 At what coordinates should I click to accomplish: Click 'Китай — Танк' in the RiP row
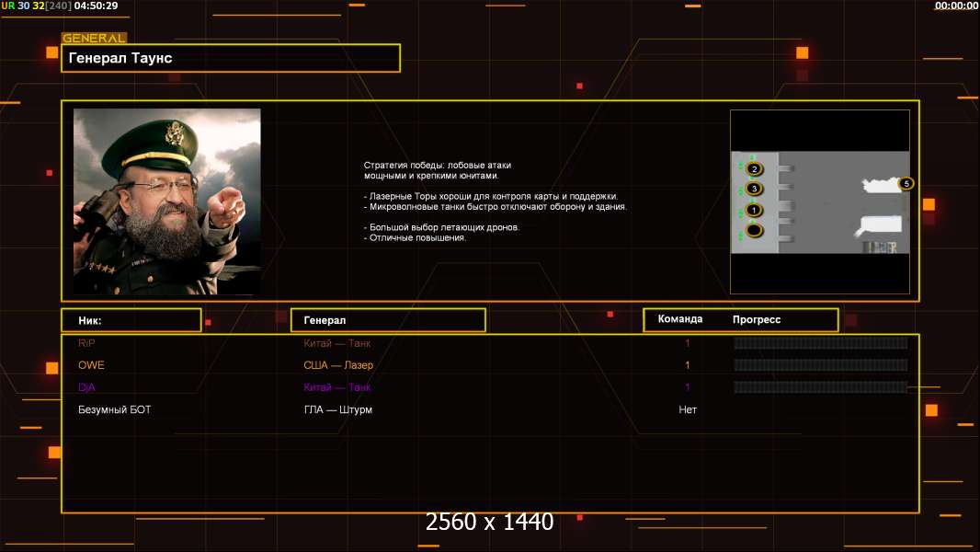pos(336,343)
